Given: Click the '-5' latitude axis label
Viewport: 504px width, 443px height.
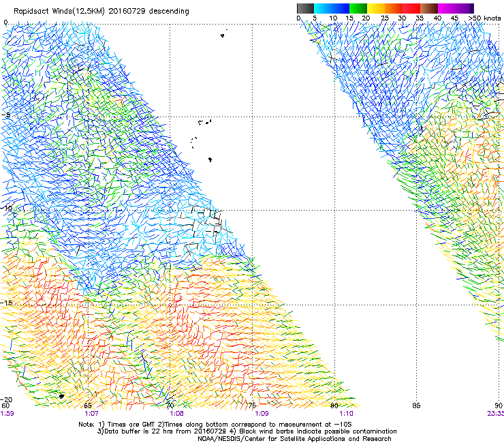Looking at the screenshot, I should [6, 115].
